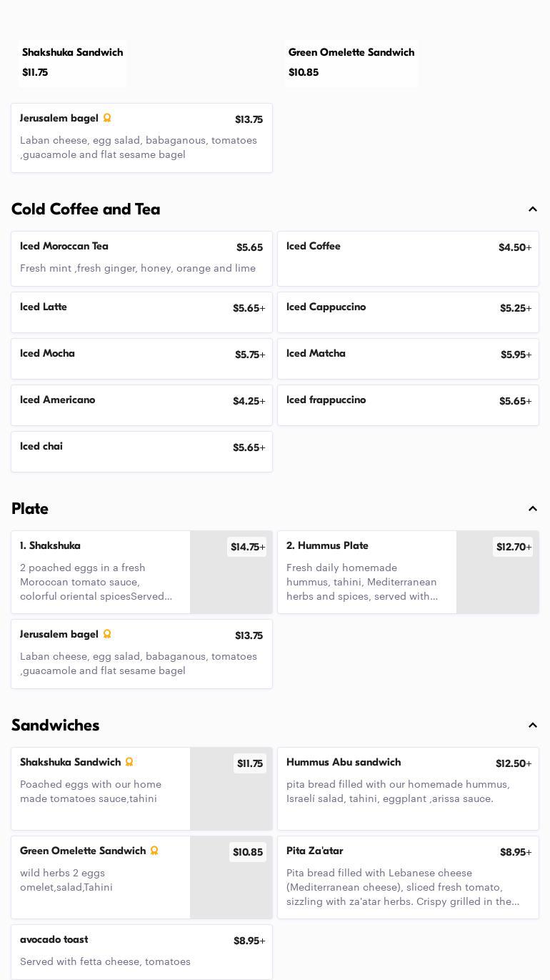Choose the Iced Matcha item

[408, 358]
